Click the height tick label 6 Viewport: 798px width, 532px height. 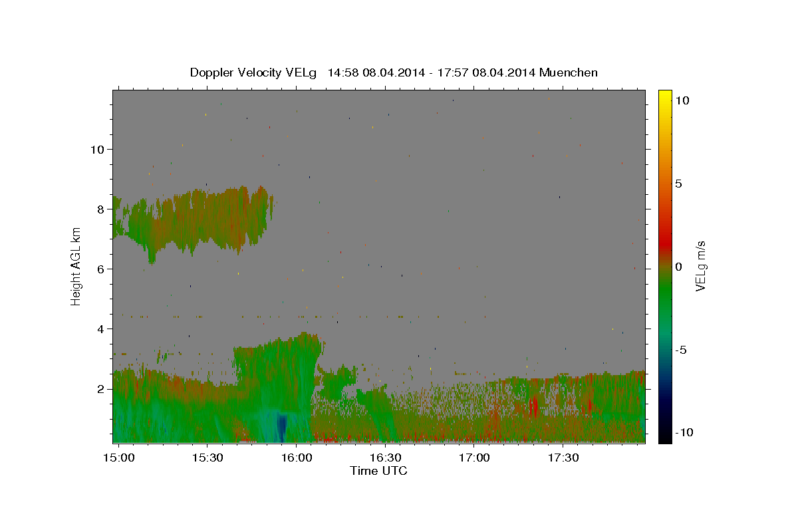(x=100, y=269)
